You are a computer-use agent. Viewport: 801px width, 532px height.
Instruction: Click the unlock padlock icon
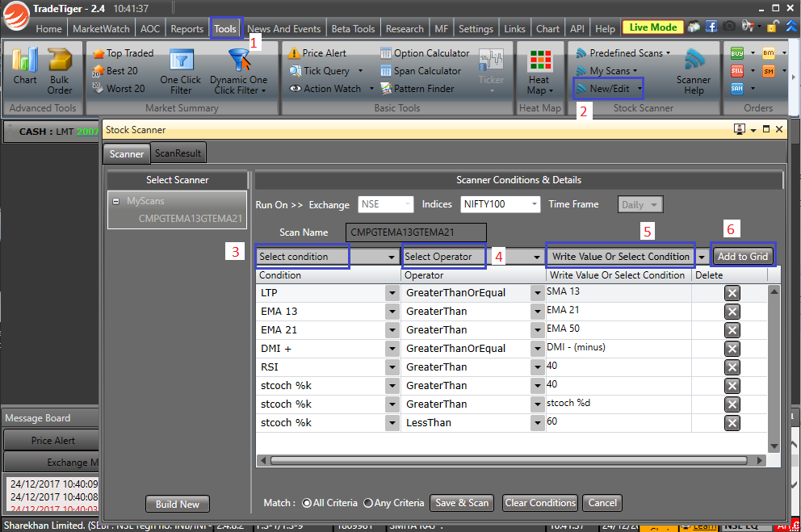pyautogui.click(x=773, y=26)
